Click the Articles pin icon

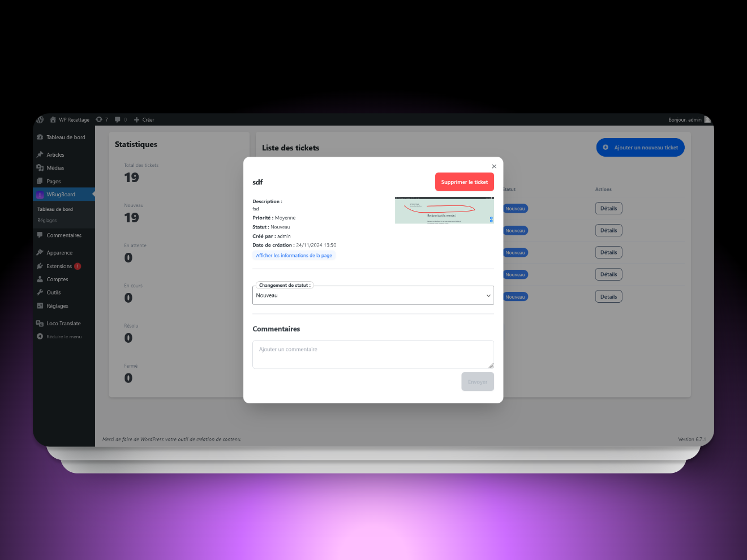pyautogui.click(x=40, y=154)
